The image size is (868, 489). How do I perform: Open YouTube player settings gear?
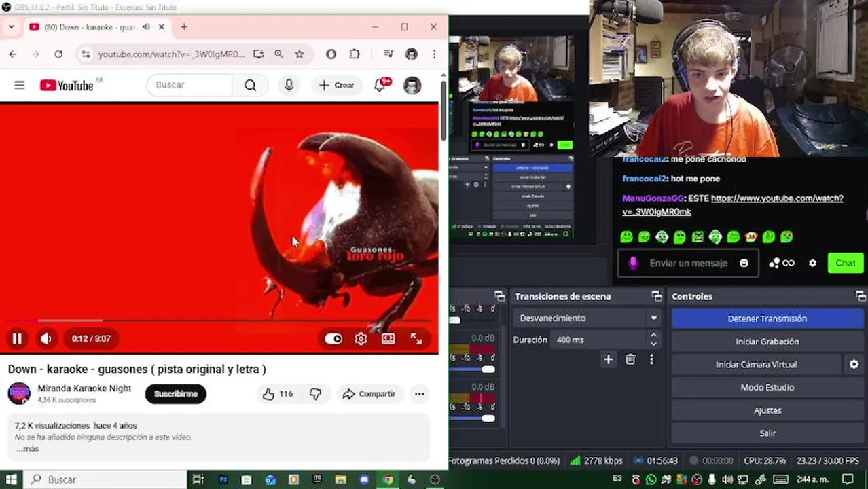pyautogui.click(x=361, y=338)
